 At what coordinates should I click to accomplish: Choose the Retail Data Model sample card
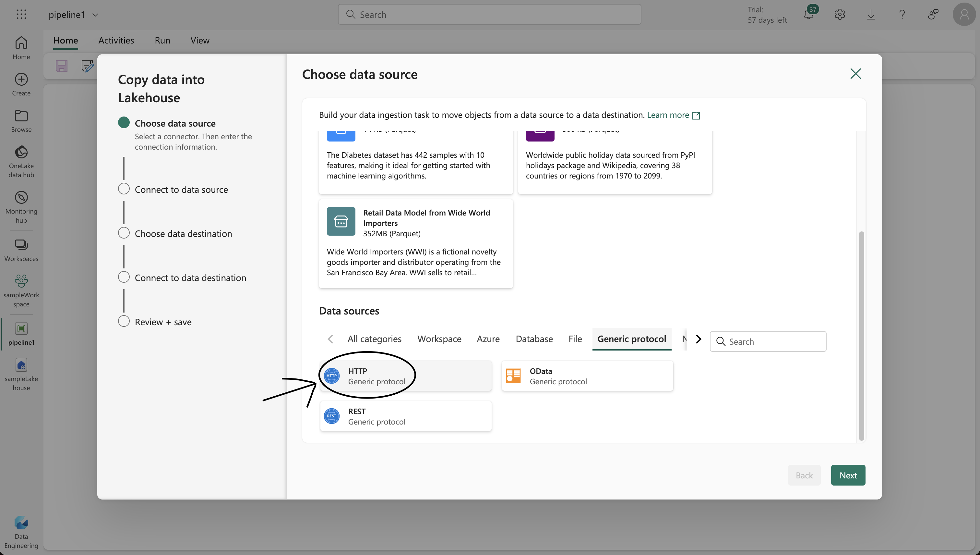click(416, 243)
